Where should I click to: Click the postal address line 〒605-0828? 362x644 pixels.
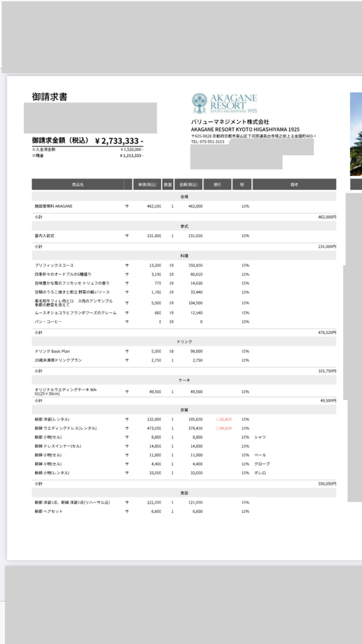(x=253, y=136)
